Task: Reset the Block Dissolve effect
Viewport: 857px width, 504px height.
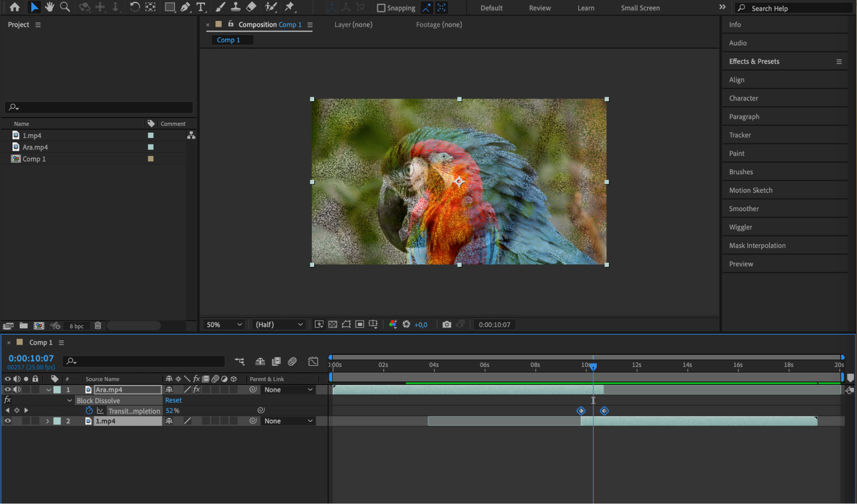Action: click(173, 400)
